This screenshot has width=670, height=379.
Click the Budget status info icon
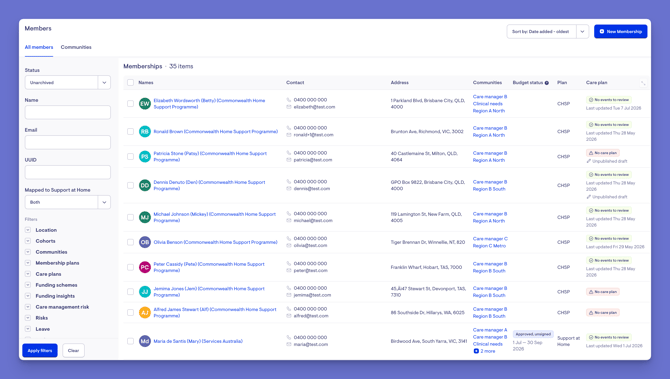pyautogui.click(x=547, y=83)
